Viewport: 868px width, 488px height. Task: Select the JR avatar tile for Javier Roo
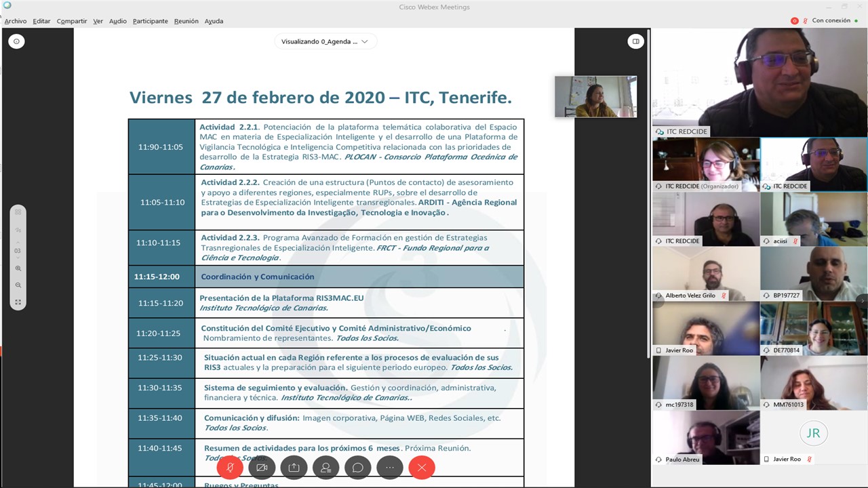point(814,438)
